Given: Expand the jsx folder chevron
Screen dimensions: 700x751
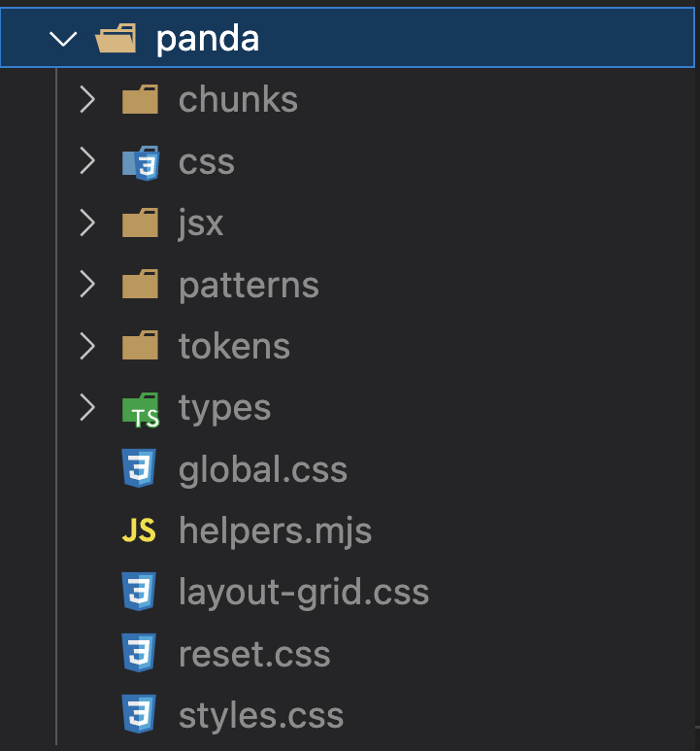Looking at the screenshot, I should click(87, 223).
